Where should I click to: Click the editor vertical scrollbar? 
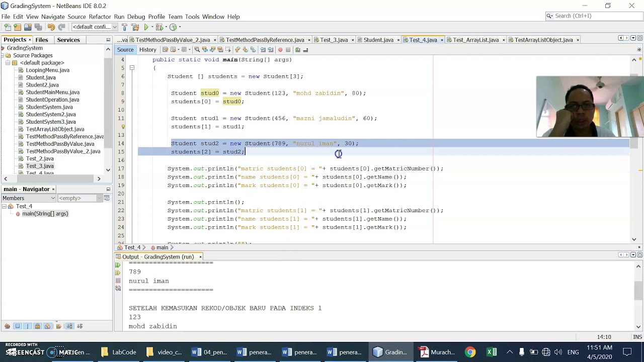coord(634,149)
